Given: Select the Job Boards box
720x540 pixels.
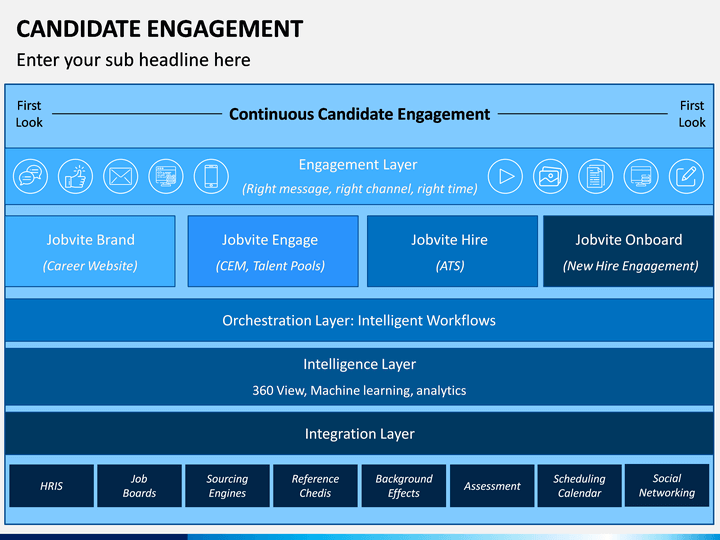Looking at the screenshot, I should (139, 486).
